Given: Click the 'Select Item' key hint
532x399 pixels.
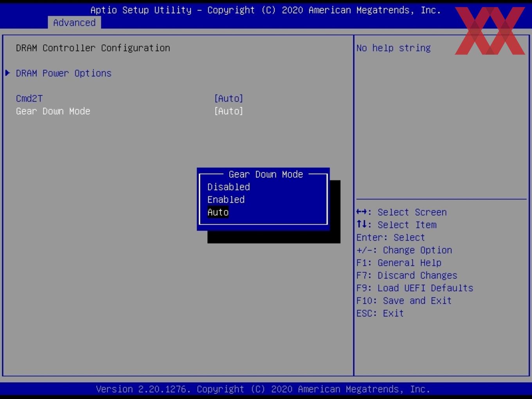Looking at the screenshot, I should (x=396, y=225).
